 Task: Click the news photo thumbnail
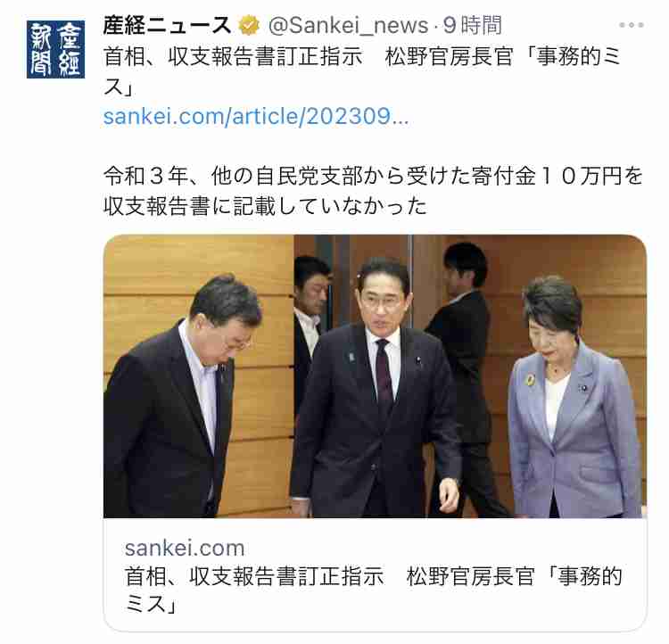pos(375,376)
